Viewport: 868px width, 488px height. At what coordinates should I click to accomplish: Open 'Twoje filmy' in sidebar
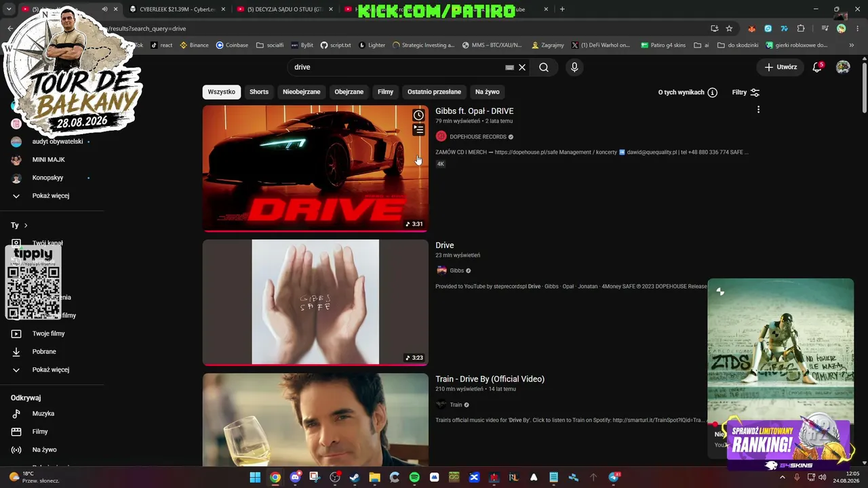point(48,333)
